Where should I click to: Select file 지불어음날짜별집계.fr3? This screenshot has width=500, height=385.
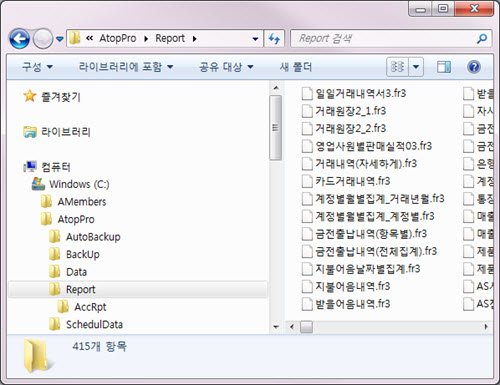(x=361, y=269)
